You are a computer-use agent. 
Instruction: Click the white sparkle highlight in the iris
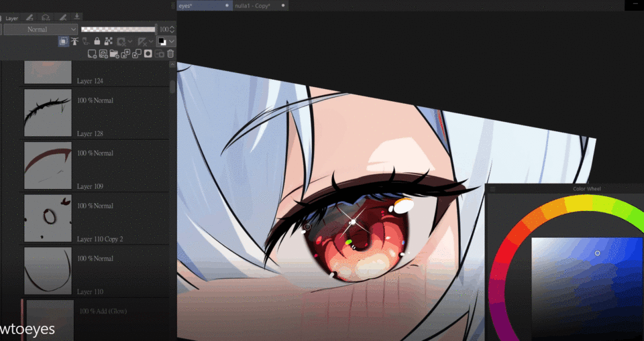click(353, 222)
